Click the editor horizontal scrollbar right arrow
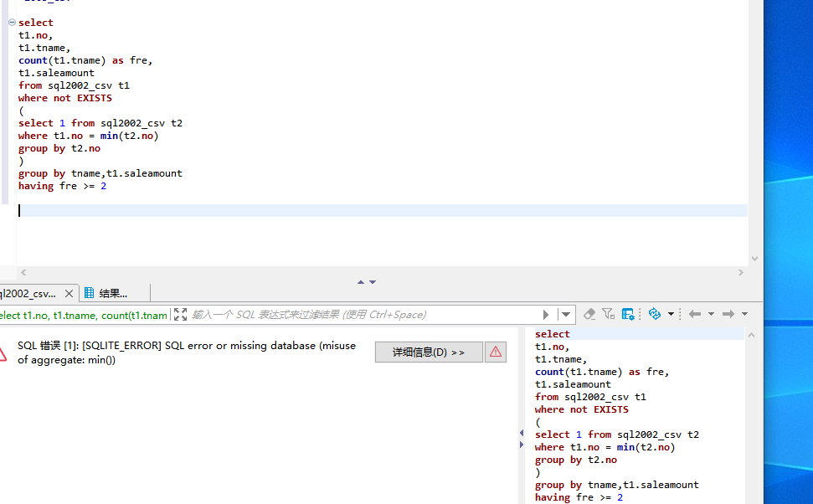 [x=741, y=272]
